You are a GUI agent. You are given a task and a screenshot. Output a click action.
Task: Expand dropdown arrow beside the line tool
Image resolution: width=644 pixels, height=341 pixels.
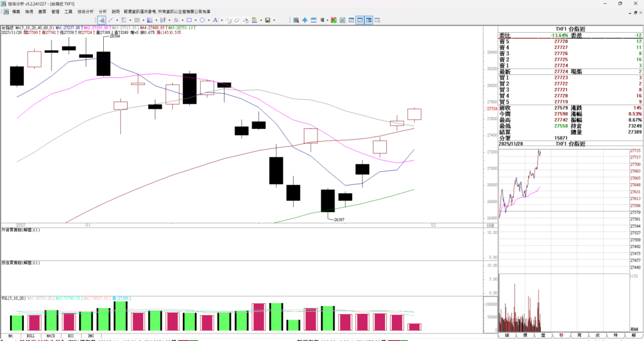pyautogui.click(x=117, y=20)
